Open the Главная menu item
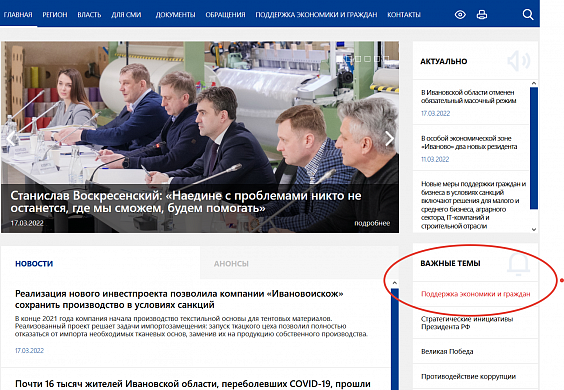The width and height of the screenshot is (564, 390). click(18, 15)
